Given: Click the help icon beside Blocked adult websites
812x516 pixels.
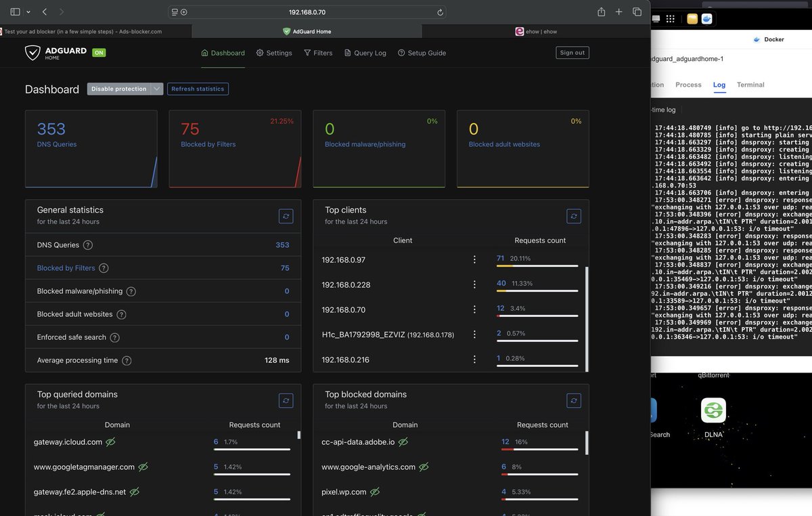Looking at the screenshot, I should pos(121,314).
